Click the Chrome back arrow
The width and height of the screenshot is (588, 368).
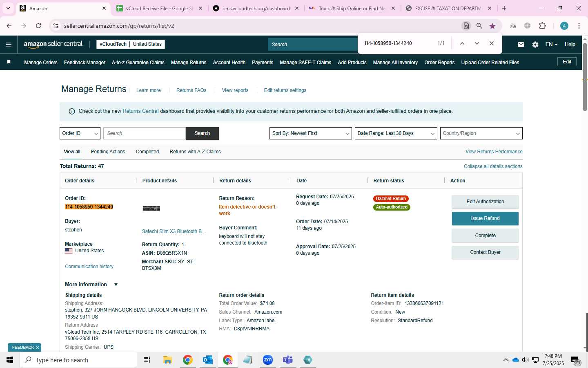point(9,26)
